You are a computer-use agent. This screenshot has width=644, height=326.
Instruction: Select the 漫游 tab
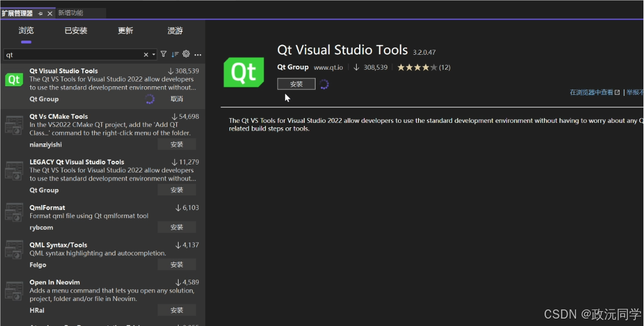tap(175, 31)
